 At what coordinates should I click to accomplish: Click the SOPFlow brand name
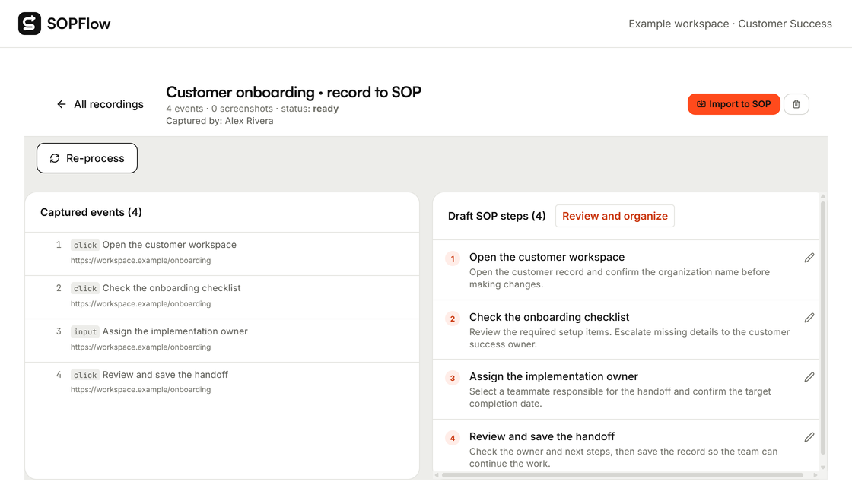79,24
